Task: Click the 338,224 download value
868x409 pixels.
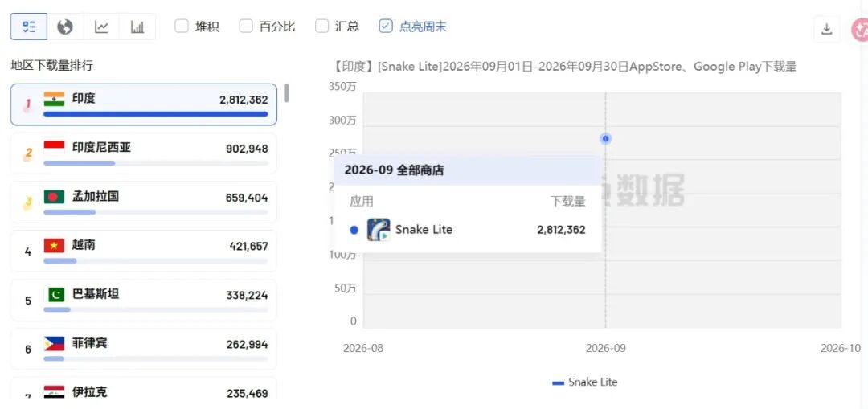Action: click(247, 295)
